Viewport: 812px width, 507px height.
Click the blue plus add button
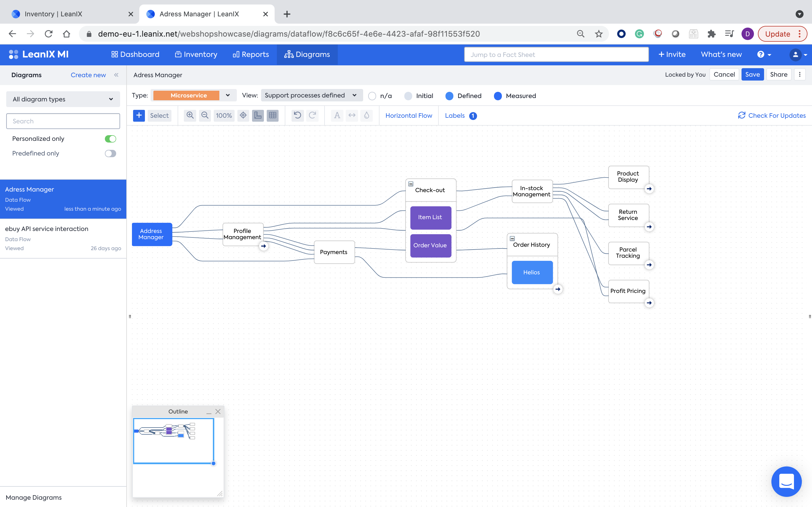(139, 115)
